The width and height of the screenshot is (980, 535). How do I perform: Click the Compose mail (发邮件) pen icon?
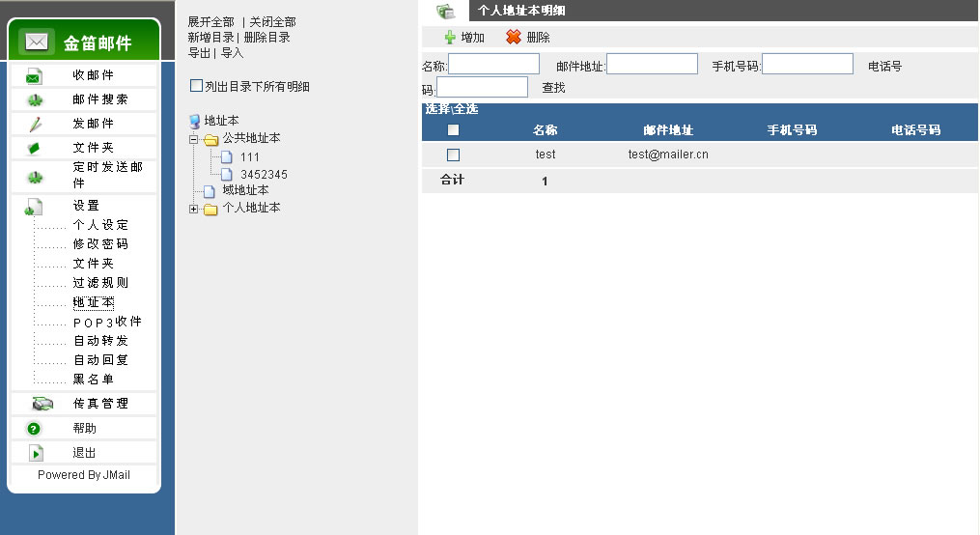click(x=35, y=124)
